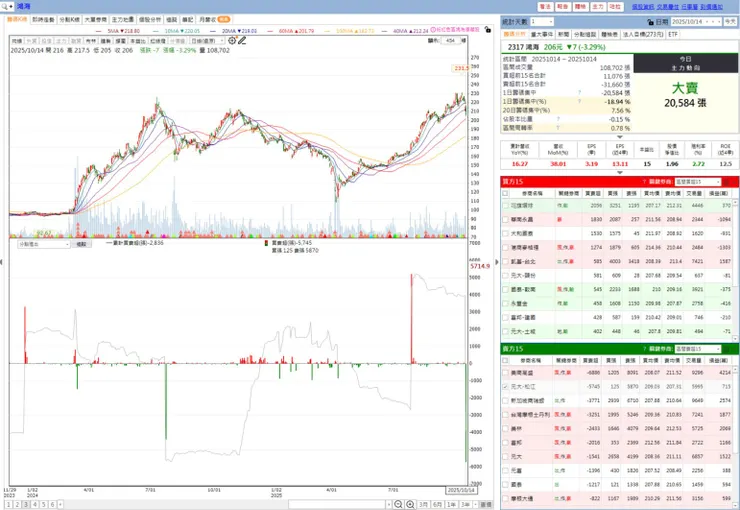Click the 顯示 bar count input field
Screen dimensions: 740x510
[x=453, y=41]
